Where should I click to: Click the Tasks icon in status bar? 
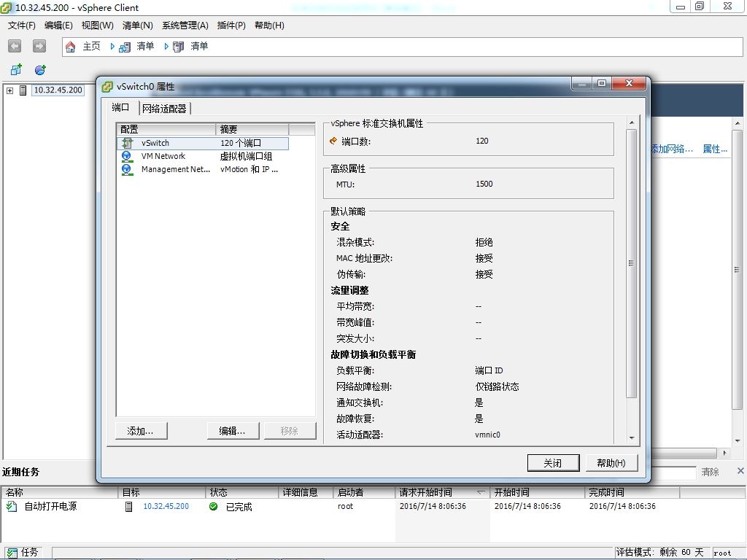pyautogui.click(x=12, y=553)
